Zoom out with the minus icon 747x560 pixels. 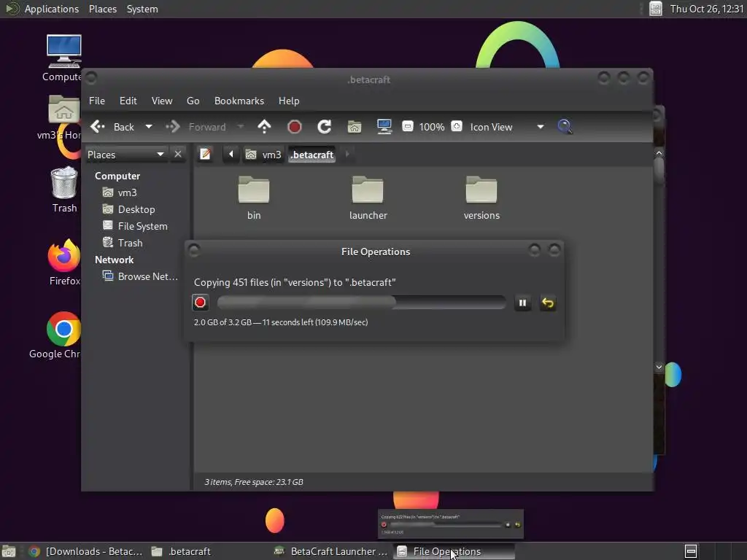[x=407, y=126]
